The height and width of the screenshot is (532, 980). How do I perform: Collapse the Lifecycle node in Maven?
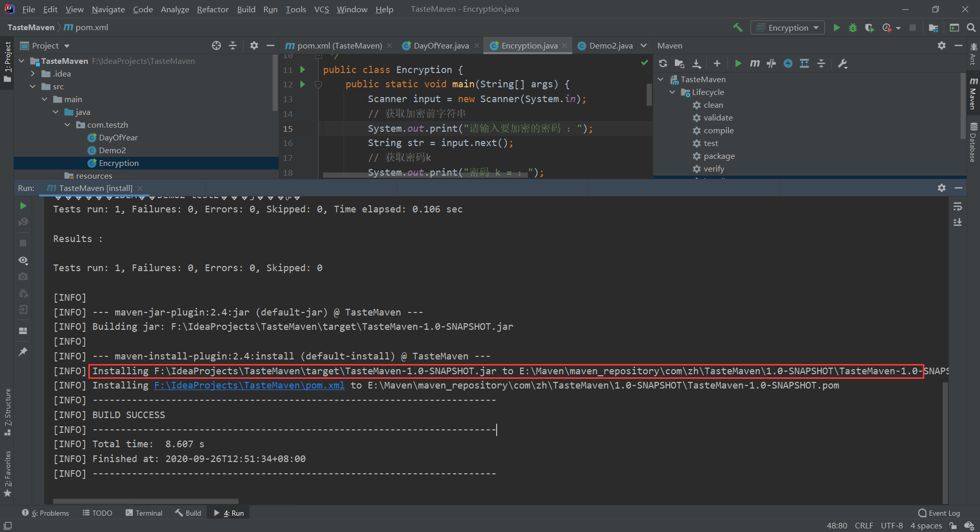pos(672,92)
